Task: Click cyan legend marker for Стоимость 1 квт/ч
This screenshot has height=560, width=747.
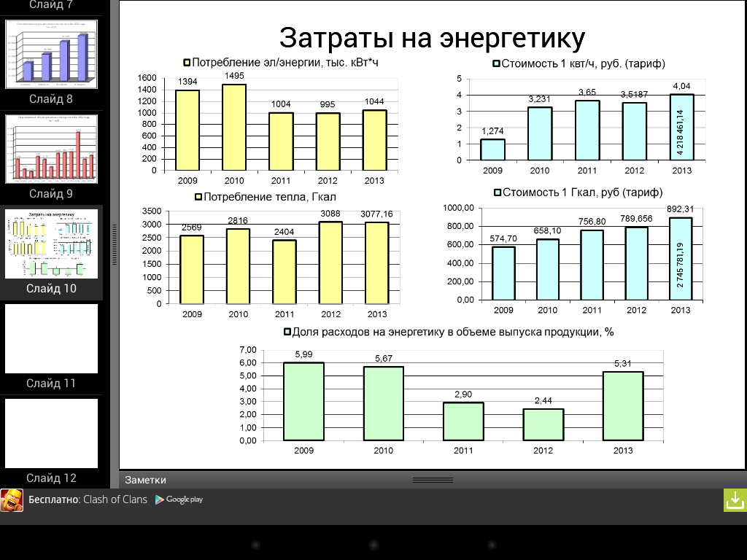Action: point(497,63)
